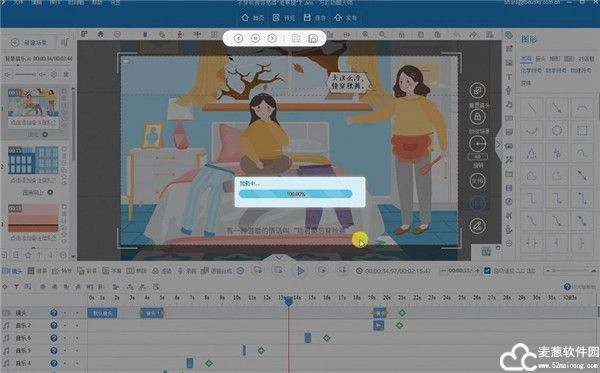This screenshot has width=600, height=373.
Task: Collapse the right panel with chevron arrow
Action: [498, 144]
